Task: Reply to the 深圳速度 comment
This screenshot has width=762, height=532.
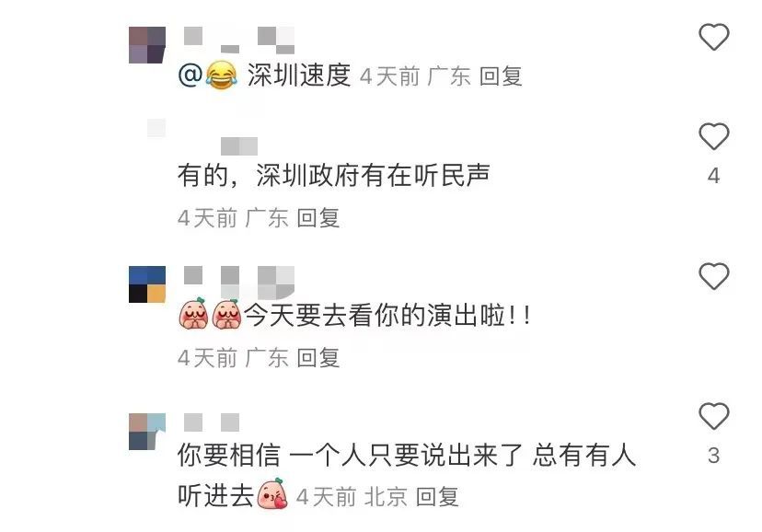Action: (501, 76)
